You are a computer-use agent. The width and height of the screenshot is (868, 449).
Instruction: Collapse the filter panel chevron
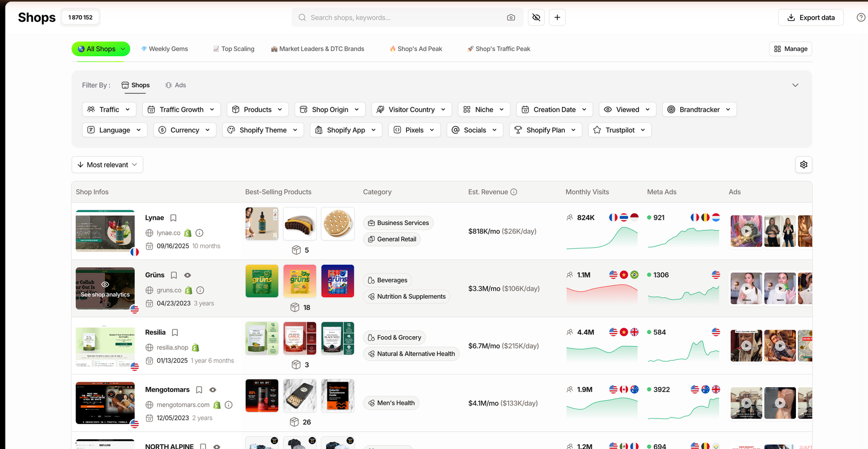coord(795,85)
